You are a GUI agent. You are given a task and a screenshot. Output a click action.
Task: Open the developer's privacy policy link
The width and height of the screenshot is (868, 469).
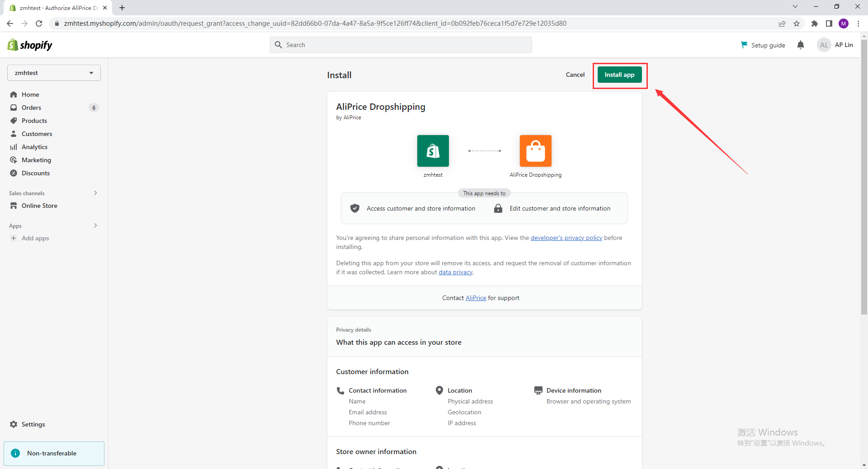[x=566, y=238]
